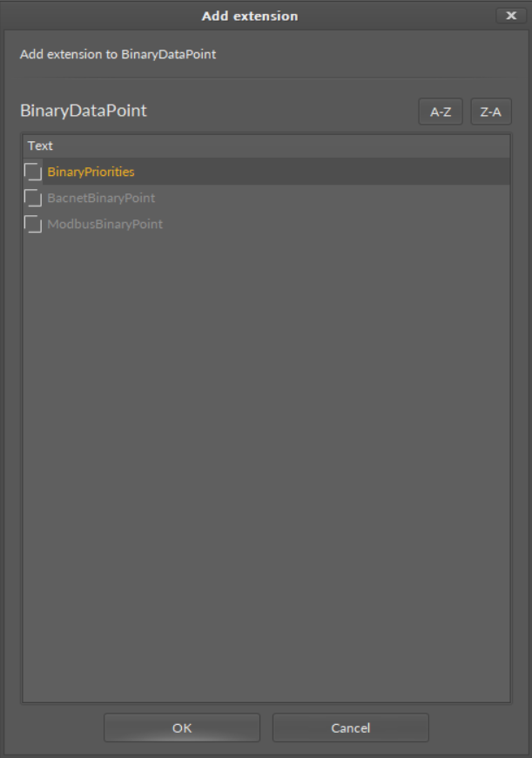This screenshot has width=532, height=758.
Task: Tick the BinaryPriorities checkbox
Action: (32, 172)
